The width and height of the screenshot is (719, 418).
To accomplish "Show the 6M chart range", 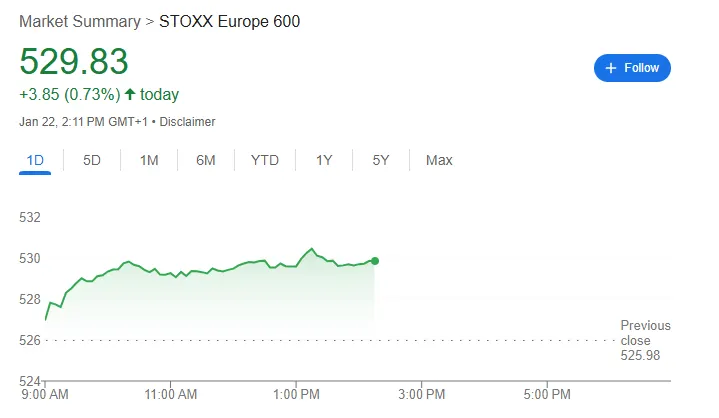I will (x=206, y=160).
